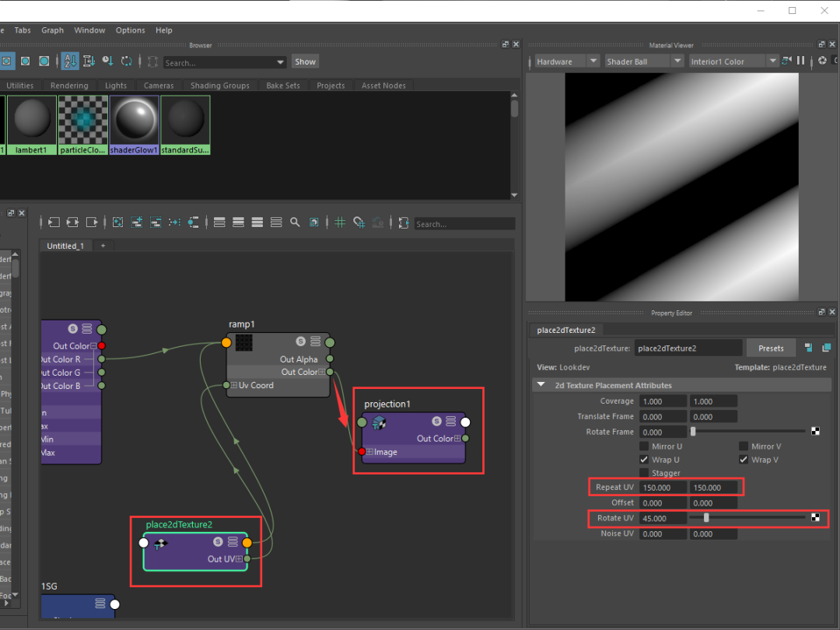
Task: Select the shaderGlow1 material swatch
Action: click(134, 124)
